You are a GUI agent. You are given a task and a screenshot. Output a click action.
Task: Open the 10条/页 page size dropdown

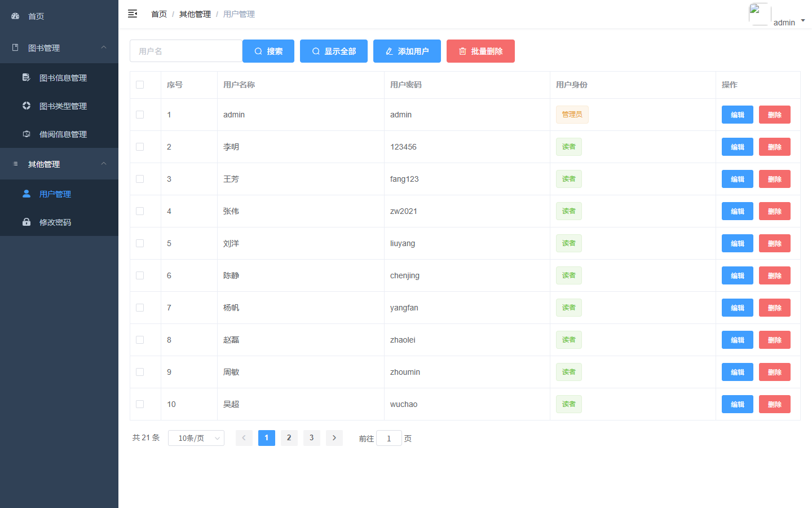pos(196,438)
